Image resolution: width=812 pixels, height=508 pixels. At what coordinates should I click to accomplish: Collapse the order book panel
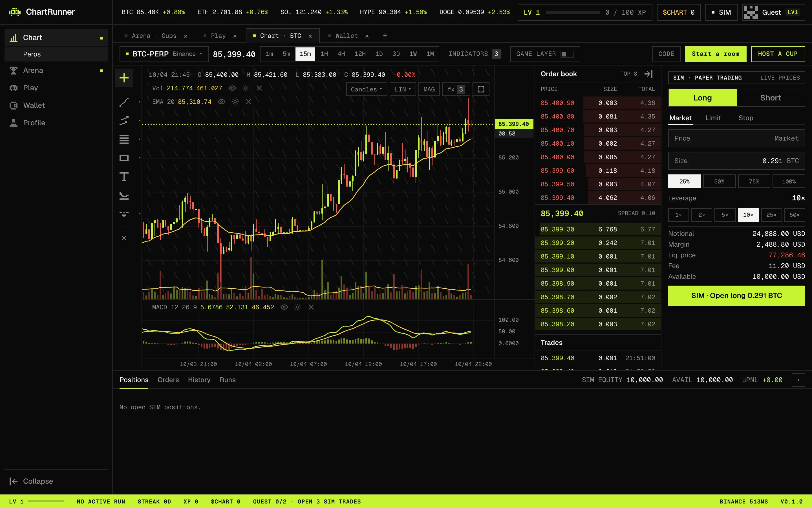[648, 74]
